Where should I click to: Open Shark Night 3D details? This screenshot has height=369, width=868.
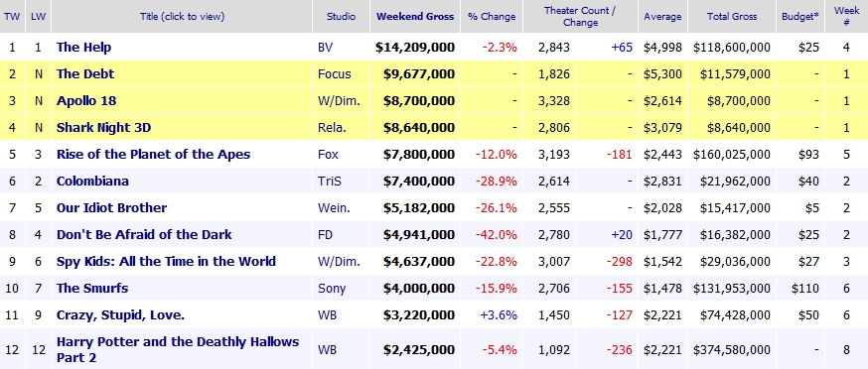click(103, 128)
